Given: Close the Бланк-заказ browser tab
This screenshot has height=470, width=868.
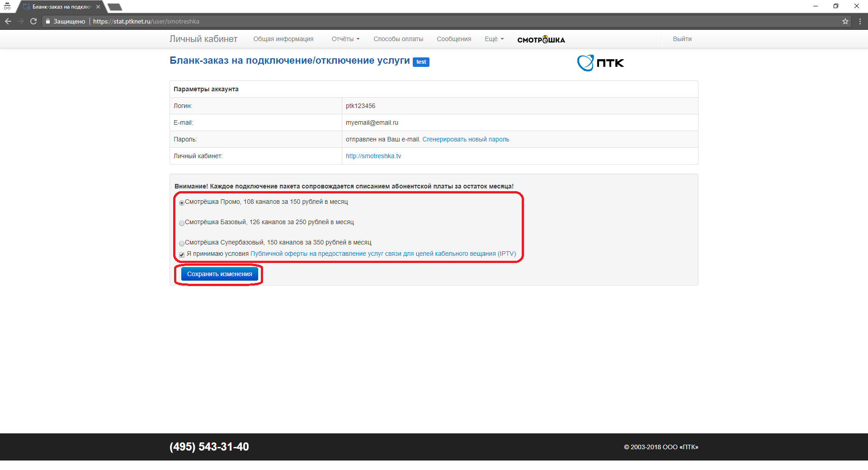Looking at the screenshot, I should (98, 7).
